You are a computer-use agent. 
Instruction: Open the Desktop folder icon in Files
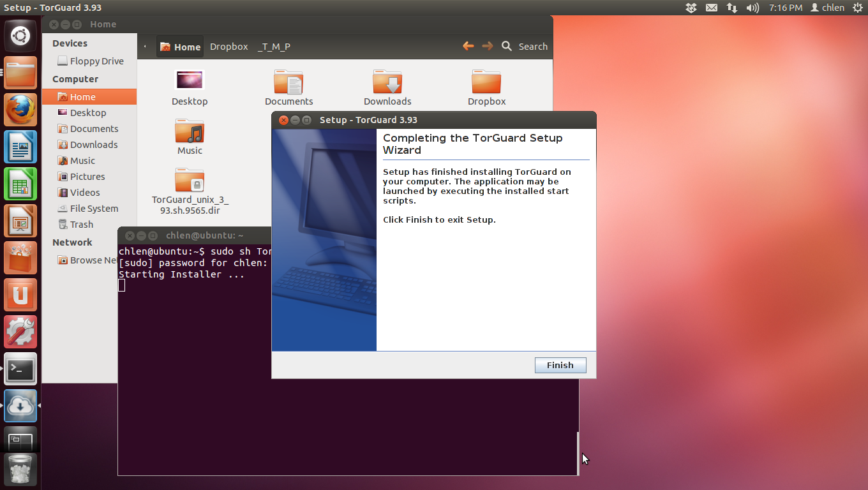pos(190,87)
